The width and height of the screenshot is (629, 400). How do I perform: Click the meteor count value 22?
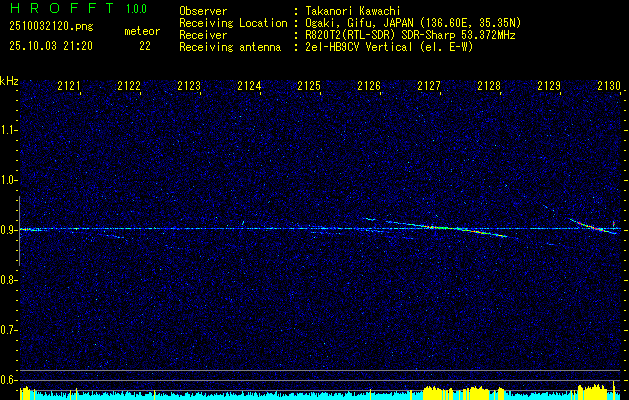pyautogui.click(x=145, y=46)
